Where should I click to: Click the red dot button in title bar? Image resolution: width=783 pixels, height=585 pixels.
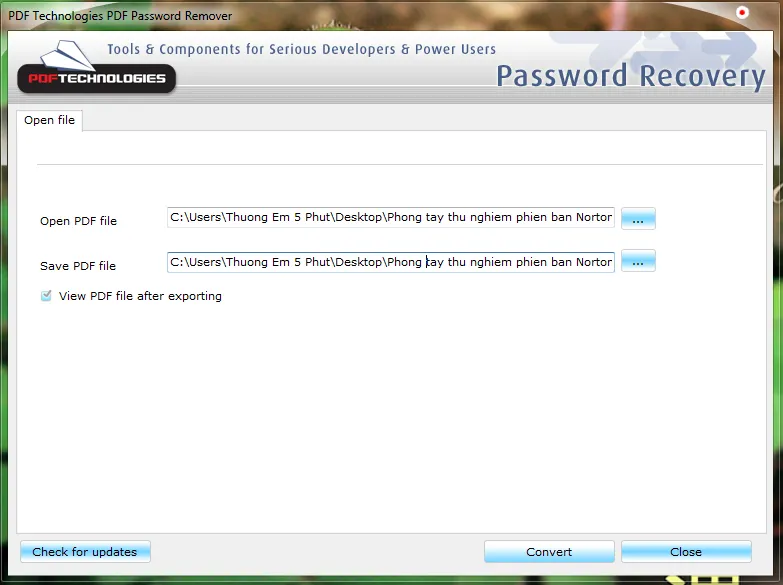click(x=742, y=13)
